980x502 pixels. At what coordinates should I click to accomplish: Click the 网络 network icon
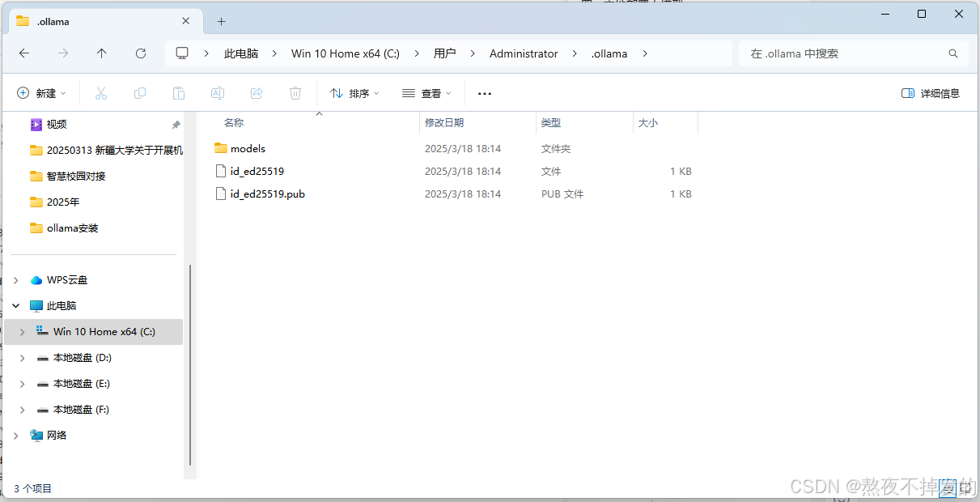pyautogui.click(x=36, y=436)
